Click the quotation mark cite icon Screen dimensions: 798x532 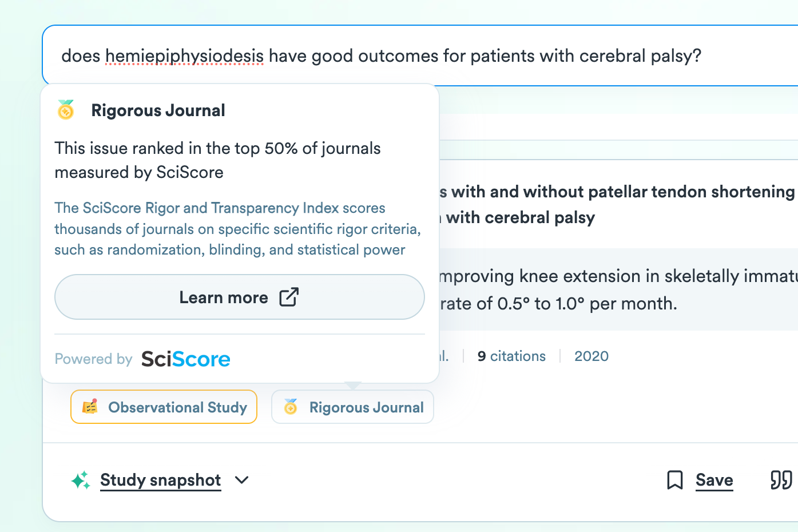[781, 480]
